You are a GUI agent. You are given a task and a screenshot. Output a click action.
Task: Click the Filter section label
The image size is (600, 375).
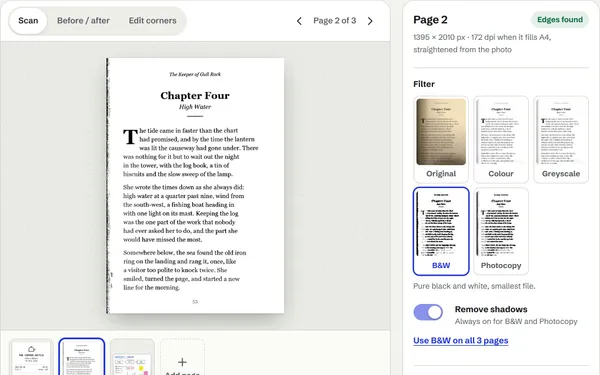[x=424, y=84]
